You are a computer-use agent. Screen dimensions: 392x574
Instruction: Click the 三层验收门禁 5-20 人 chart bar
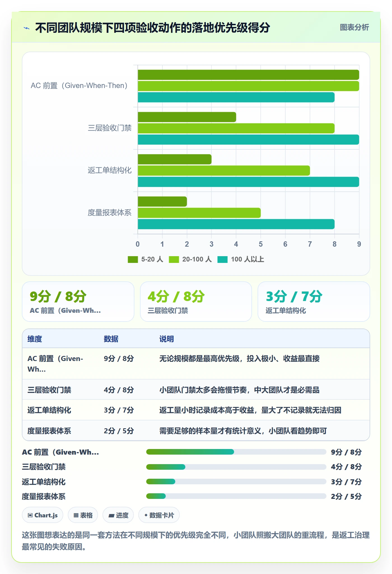[187, 117]
